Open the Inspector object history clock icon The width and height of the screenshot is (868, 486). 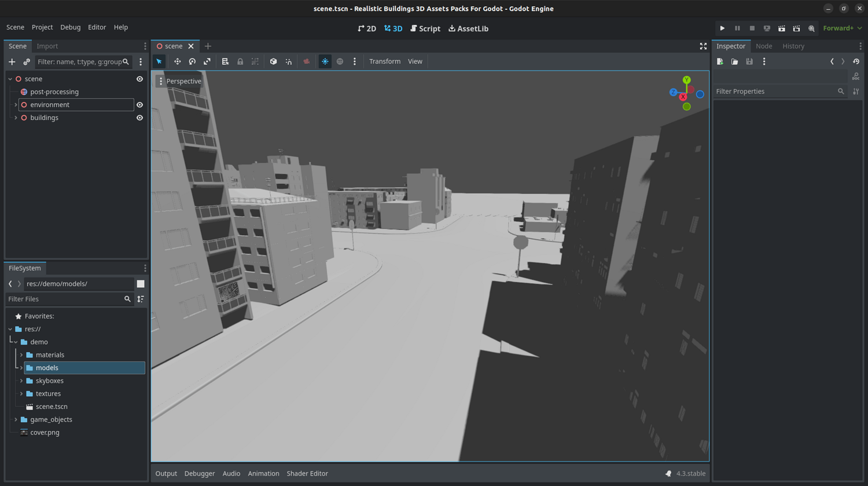click(856, 61)
